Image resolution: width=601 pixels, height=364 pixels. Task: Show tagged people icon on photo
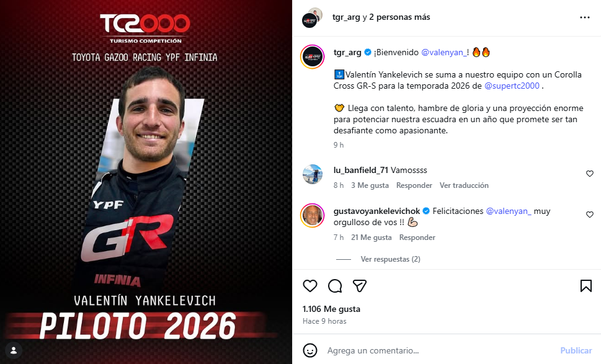[x=14, y=350]
